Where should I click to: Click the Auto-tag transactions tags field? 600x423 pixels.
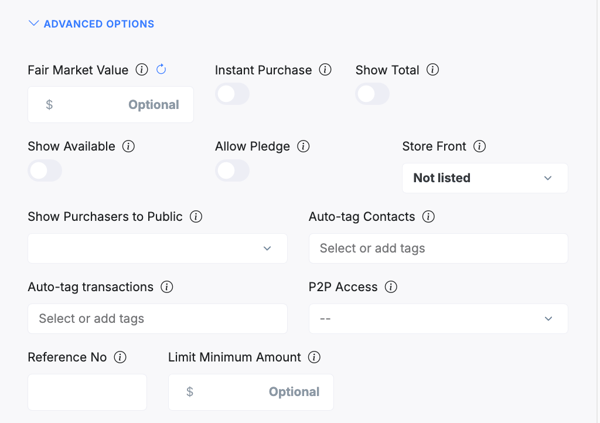[157, 319]
